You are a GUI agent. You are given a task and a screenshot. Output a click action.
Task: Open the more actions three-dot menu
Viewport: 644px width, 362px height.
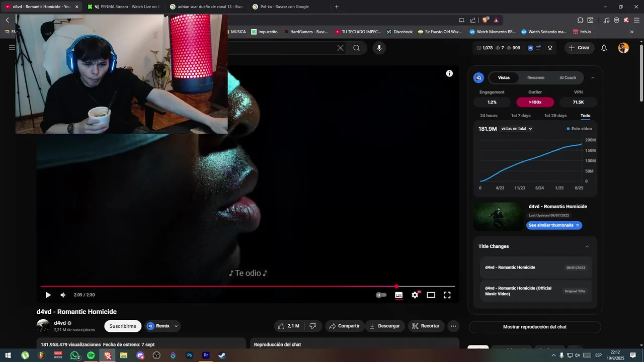point(453,326)
